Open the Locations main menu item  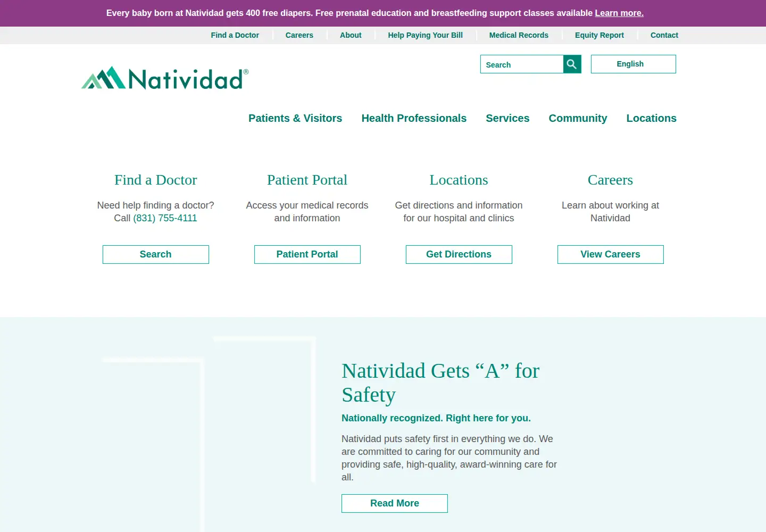tap(651, 118)
